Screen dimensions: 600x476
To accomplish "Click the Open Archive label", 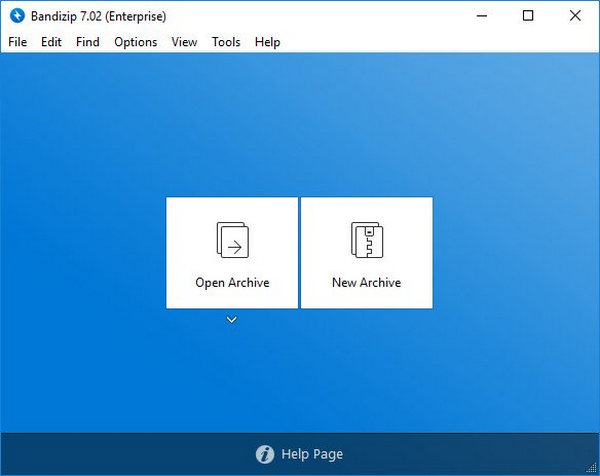I will tap(232, 283).
